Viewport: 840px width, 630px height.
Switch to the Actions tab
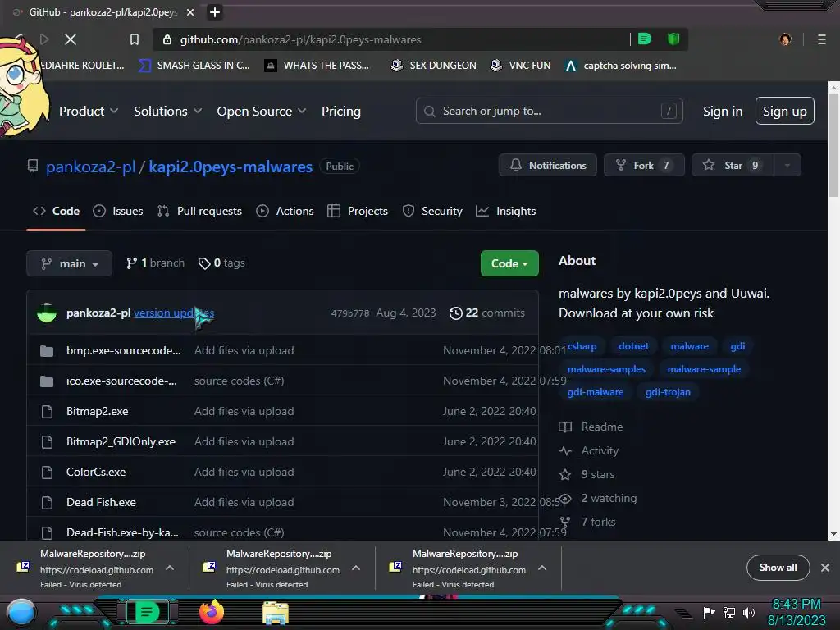pos(285,211)
